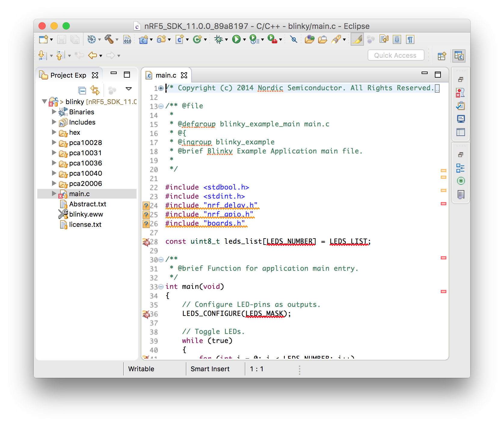The width and height of the screenshot is (504, 426).
Task: Select the main.c editor tab
Action: (x=166, y=75)
